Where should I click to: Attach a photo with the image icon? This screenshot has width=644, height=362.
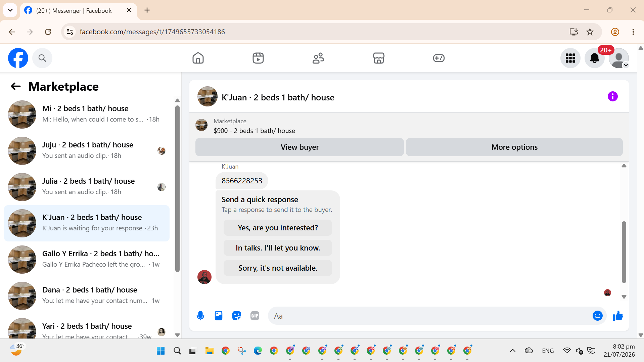[219, 316]
